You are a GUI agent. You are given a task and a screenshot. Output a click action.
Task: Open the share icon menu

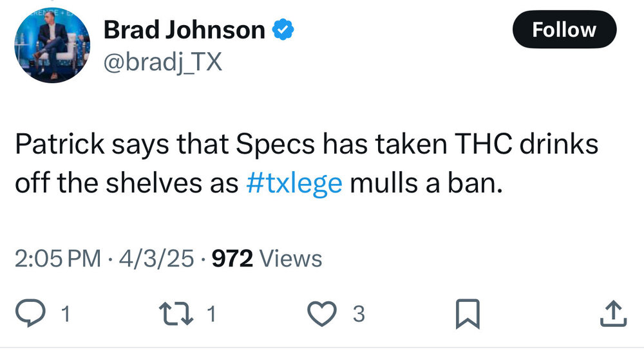612,314
